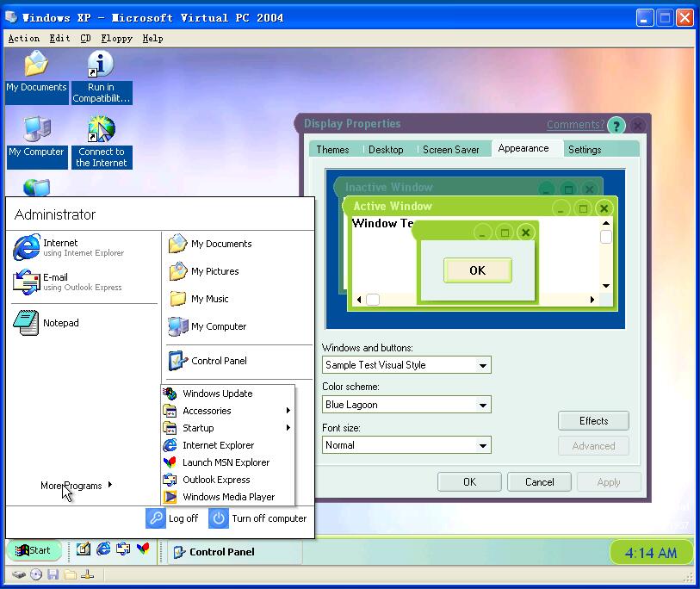The width and height of the screenshot is (700, 589).
Task: Open the CD menu in Virtual PC
Action: click(85, 39)
